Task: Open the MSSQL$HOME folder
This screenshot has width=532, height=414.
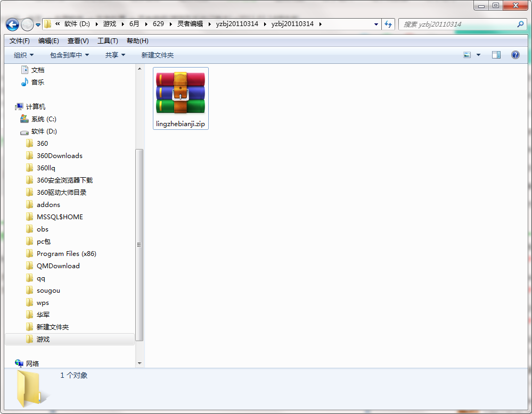Action: coord(54,217)
